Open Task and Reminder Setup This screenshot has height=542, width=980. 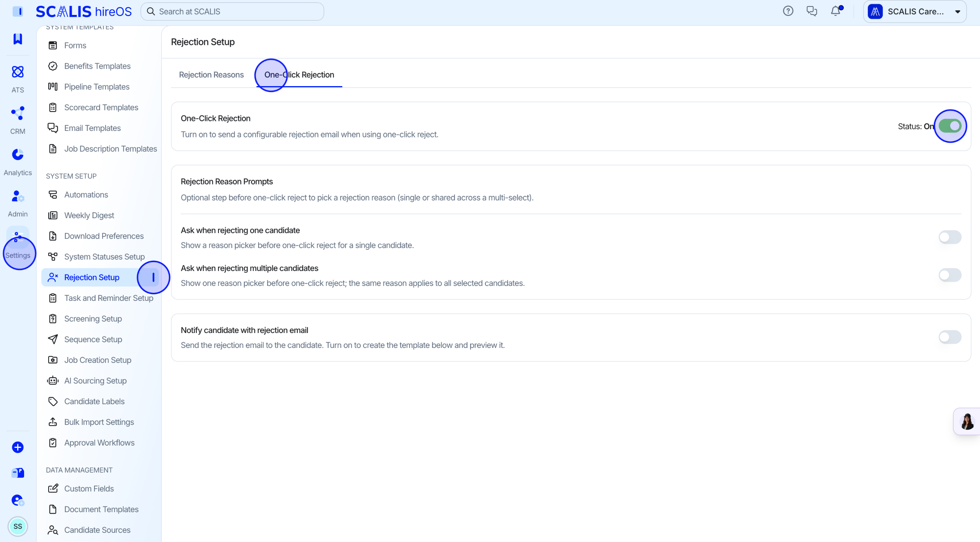tap(100, 298)
